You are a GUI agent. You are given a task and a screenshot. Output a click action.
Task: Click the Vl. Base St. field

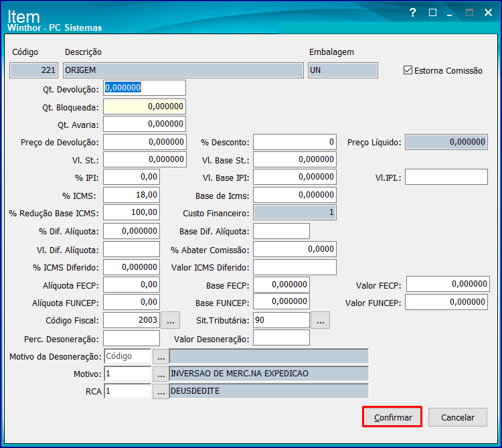[295, 159]
